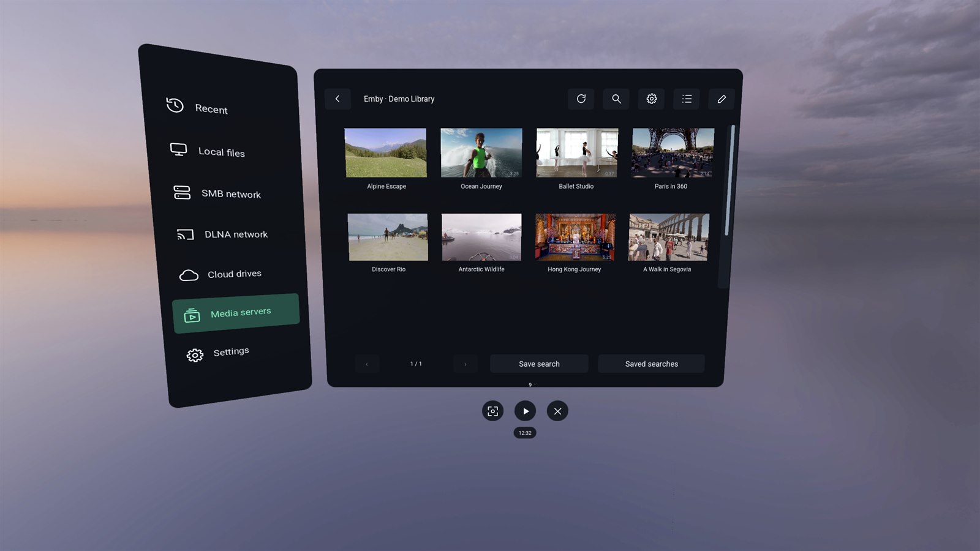
Task: Refresh the Emby Demo Library
Action: tap(581, 99)
